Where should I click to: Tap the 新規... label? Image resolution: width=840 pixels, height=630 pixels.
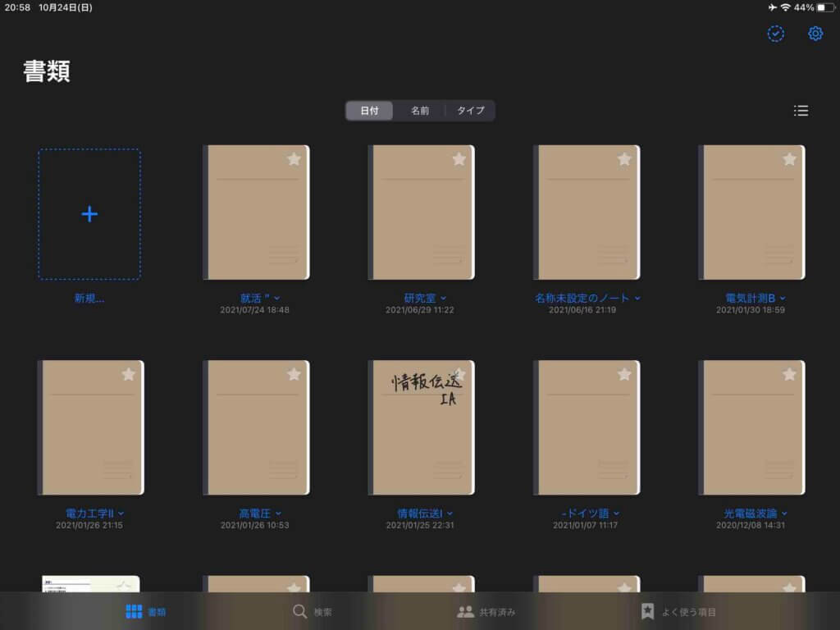click(89, 299)
